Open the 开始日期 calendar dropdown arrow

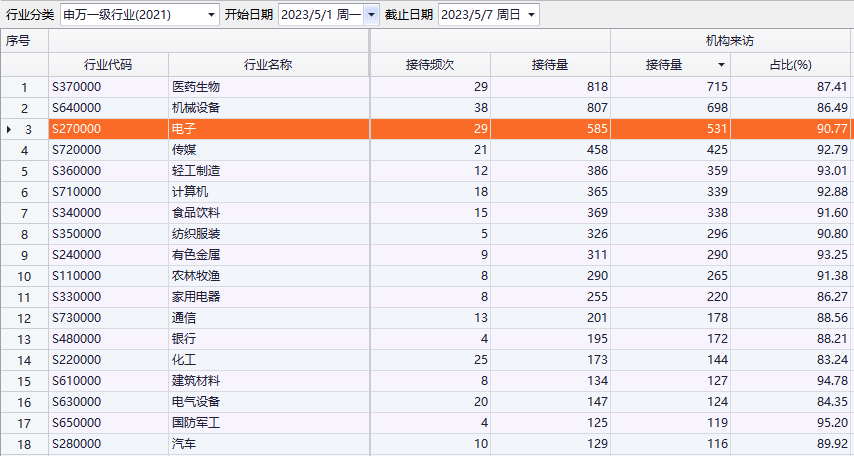pyautogui.click(x=371, y=15)
